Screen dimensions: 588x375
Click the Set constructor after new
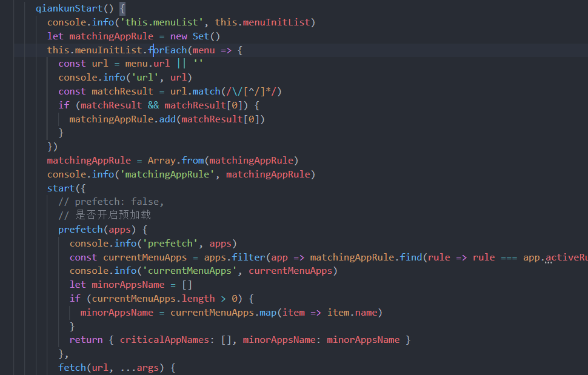[x=201, y=36]
